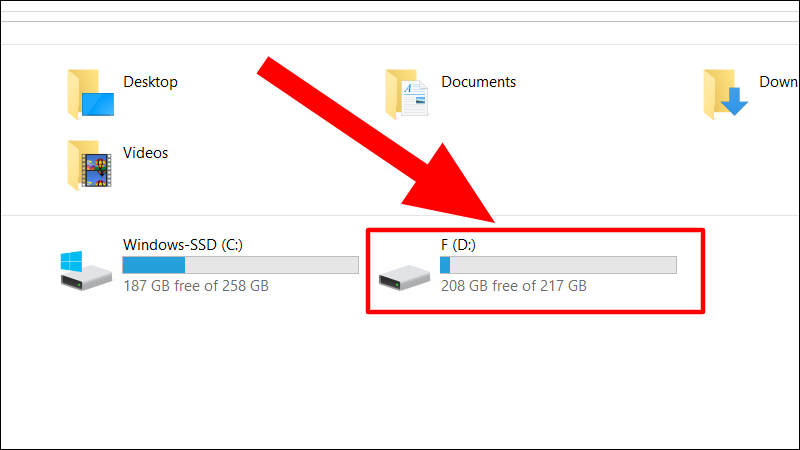Click the blue used portion of D: bar
This screenshot has height=450, width=800.
click(445, 265)
